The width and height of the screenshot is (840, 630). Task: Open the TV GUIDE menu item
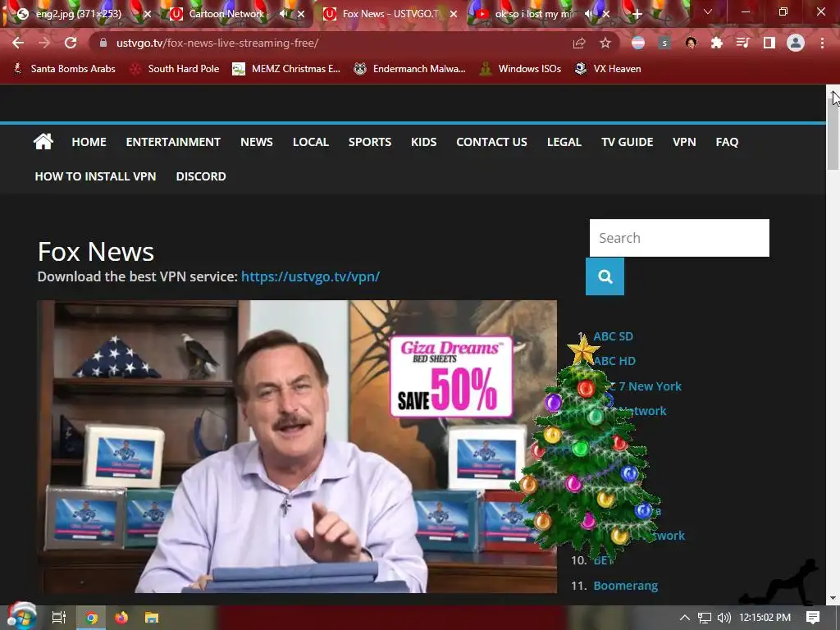627,142
